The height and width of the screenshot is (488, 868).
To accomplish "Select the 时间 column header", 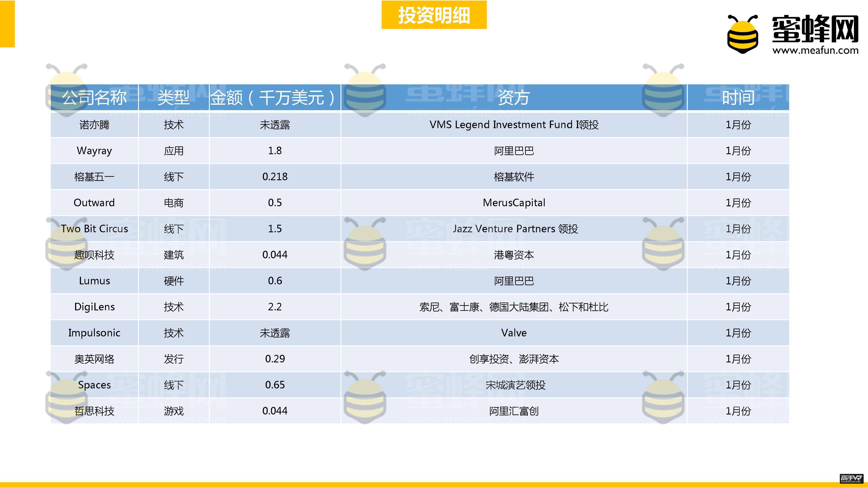I will tap(738, 98).
